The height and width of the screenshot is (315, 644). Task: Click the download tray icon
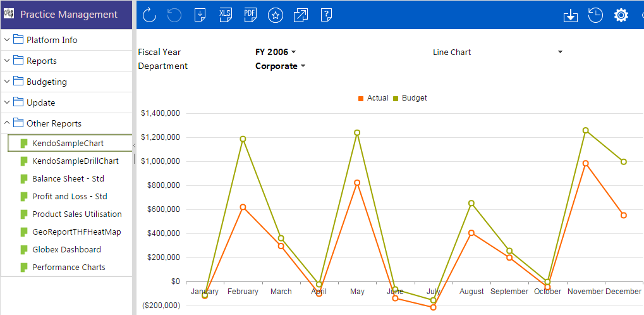click(571, 15)
